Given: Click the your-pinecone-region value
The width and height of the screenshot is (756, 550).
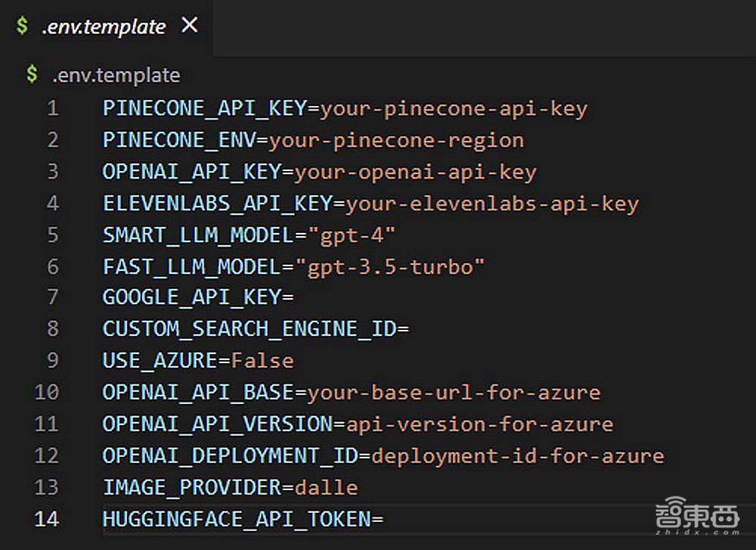Looking at the screenshot, I should [396, 140].
